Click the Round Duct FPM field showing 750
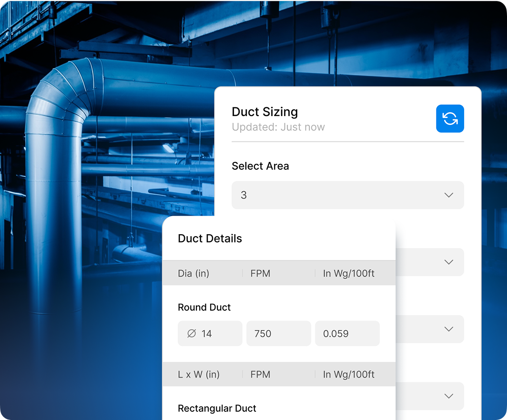 pyautogui.click(x=278, y=334)
